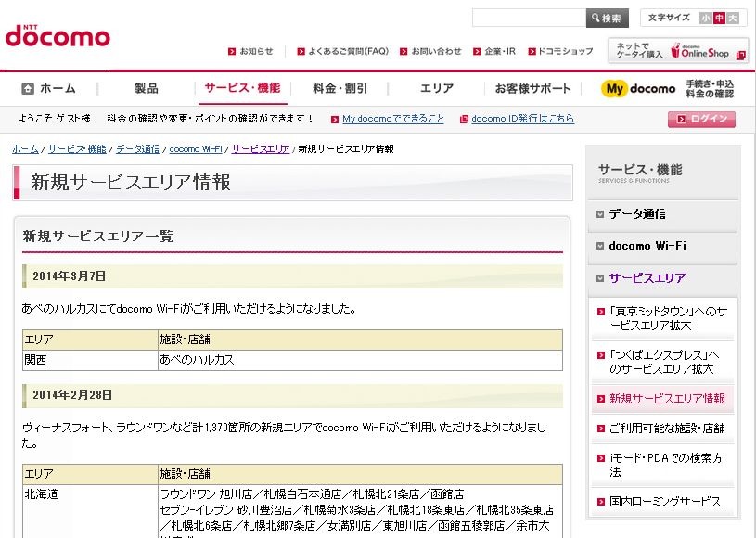This screenshot has width=756, height=538.
Task: Open the ドコモショップ link
Action: click(x=566, y=51)
